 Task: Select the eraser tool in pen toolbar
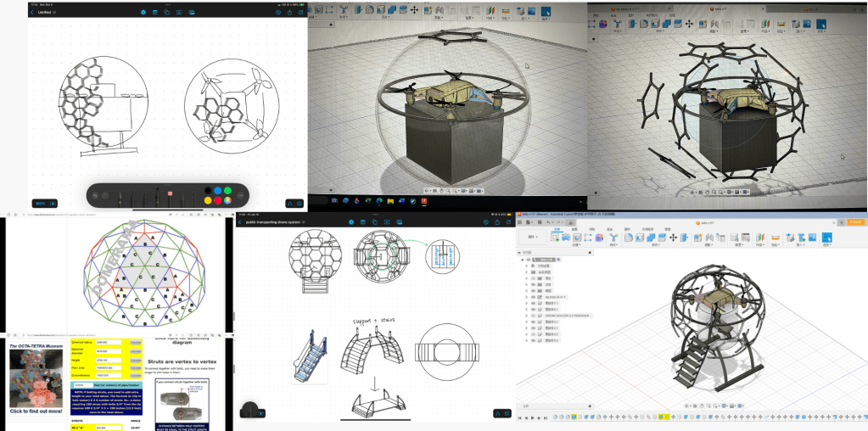(170, 195)
